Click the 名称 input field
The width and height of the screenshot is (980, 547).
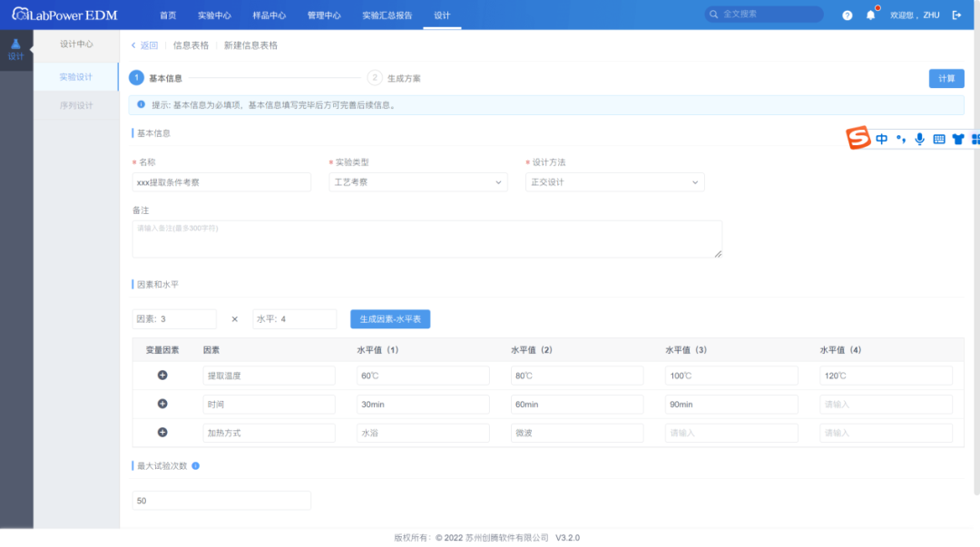click(222, 182)
